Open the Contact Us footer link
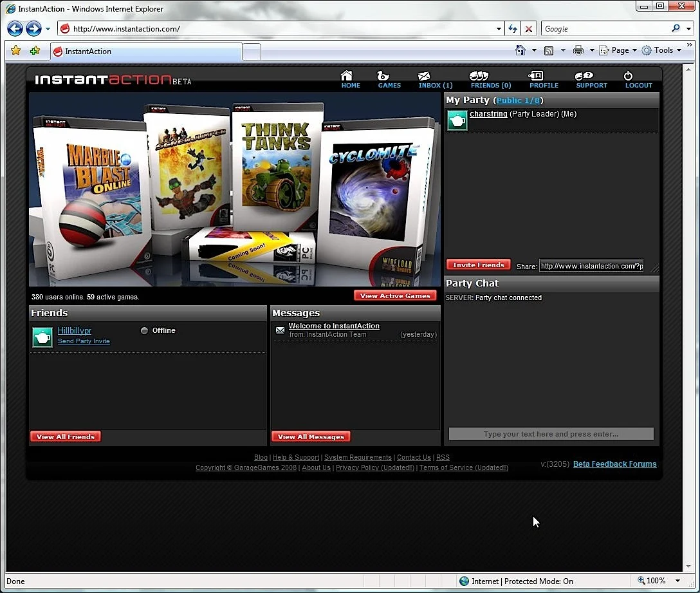700x593 pixels. 414,457
